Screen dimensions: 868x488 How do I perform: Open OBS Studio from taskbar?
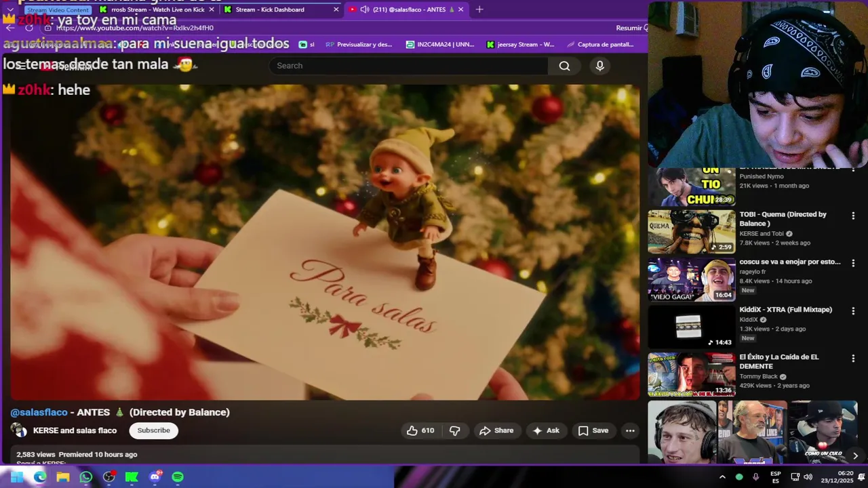(x=109, y=477)
